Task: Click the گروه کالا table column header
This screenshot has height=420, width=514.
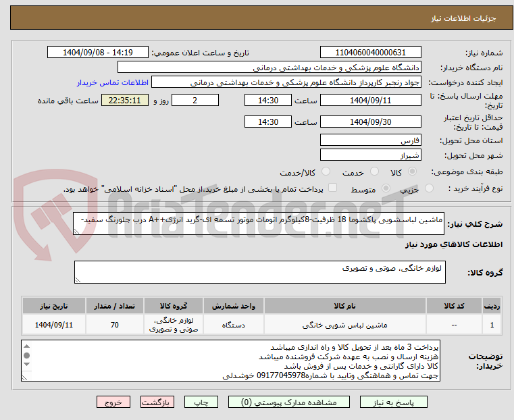Action: [x=174, y=306]
